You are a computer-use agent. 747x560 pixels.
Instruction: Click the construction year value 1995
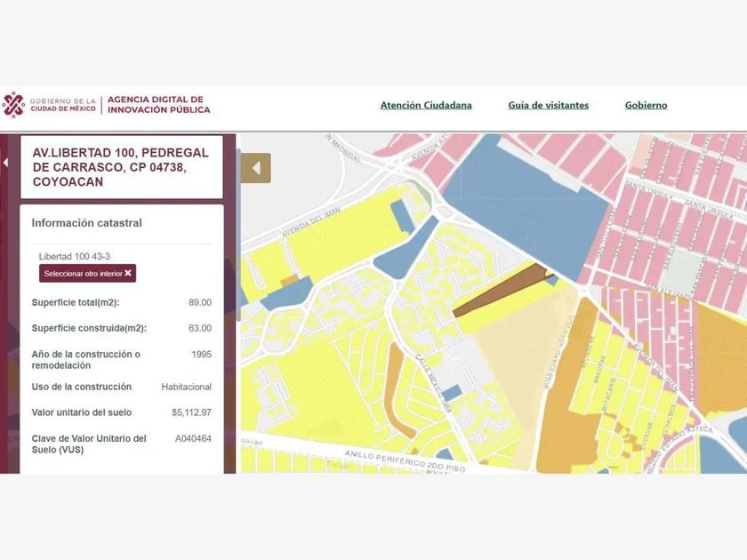(x=202, y=355)
